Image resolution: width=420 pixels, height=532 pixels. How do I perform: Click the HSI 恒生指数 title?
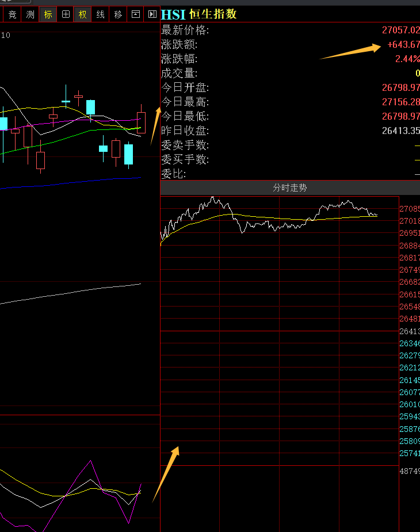(x=198, y=14)
